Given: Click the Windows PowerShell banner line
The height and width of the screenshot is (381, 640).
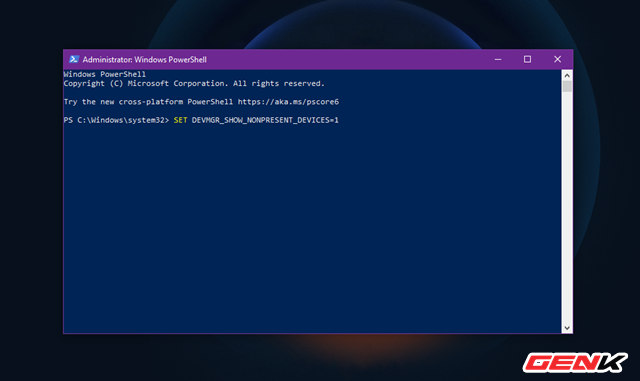Looking at the screenshot, I should point(104,74).
